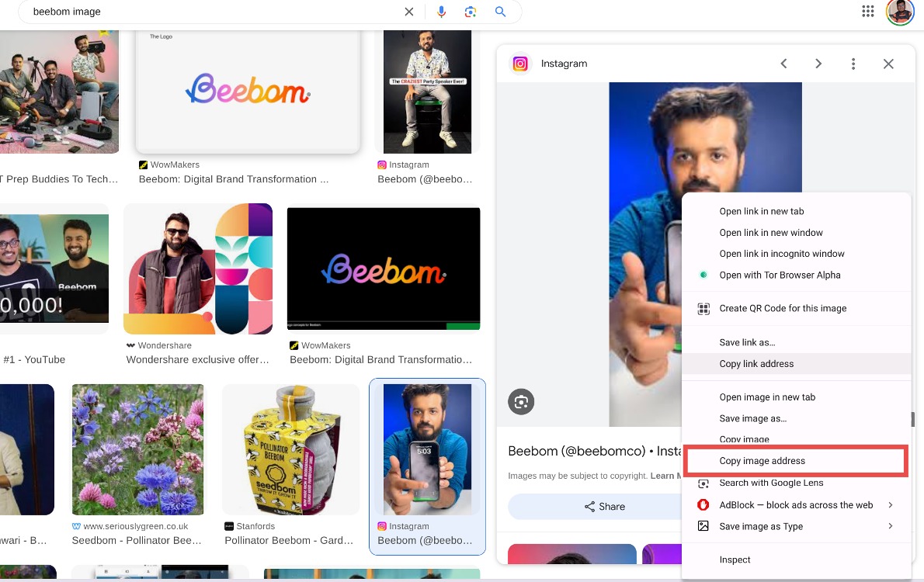Screen dimensions: 924x582
Task: Open Google Lens camera icon in search bar
Action: point(471,12)
